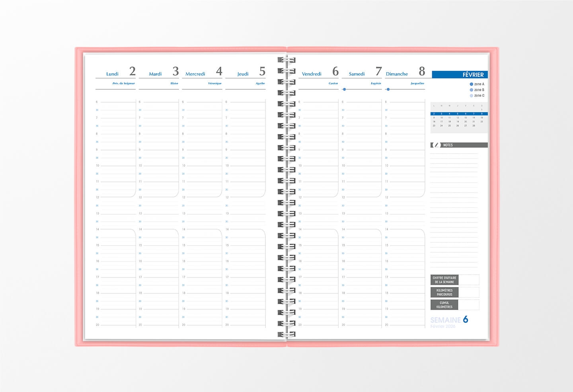Click the NOTES section header bar
The width and height of the screenshot is (573, 392).
462,145
